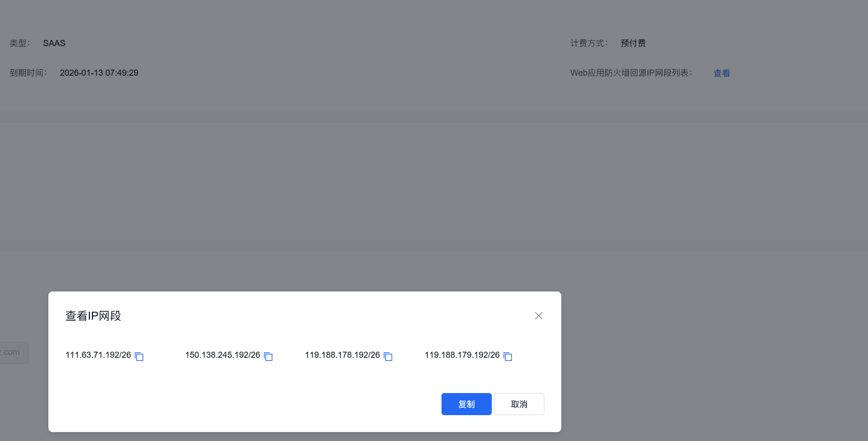868x441 pixels.
Task: Click the SAAS type value
Action: tap(54, 43)
